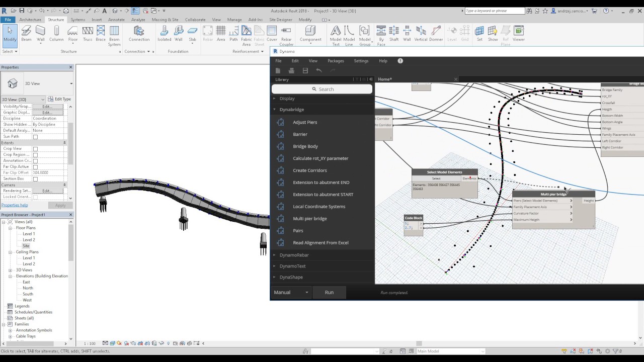Viewport: 644px width, 362px height.
Task: Collapse the Floor Plans tree node
Action: pyautogui.click(x=10, y=228)
